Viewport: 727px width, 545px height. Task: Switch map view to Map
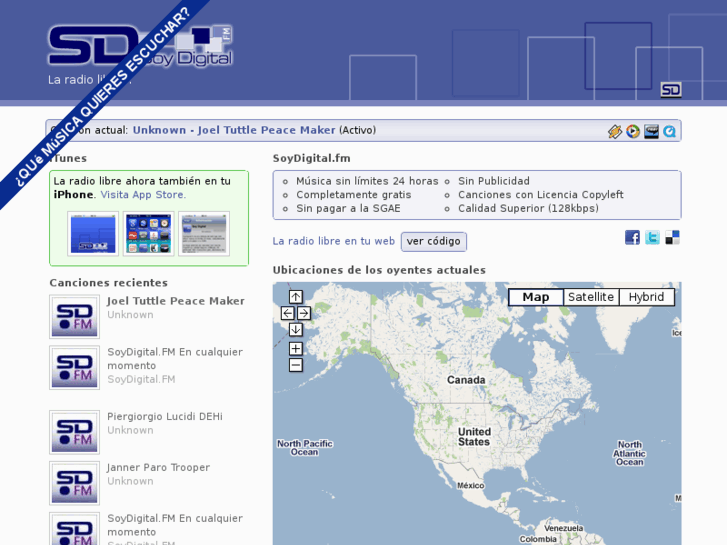pyautogui.click(x=536, y=297)
